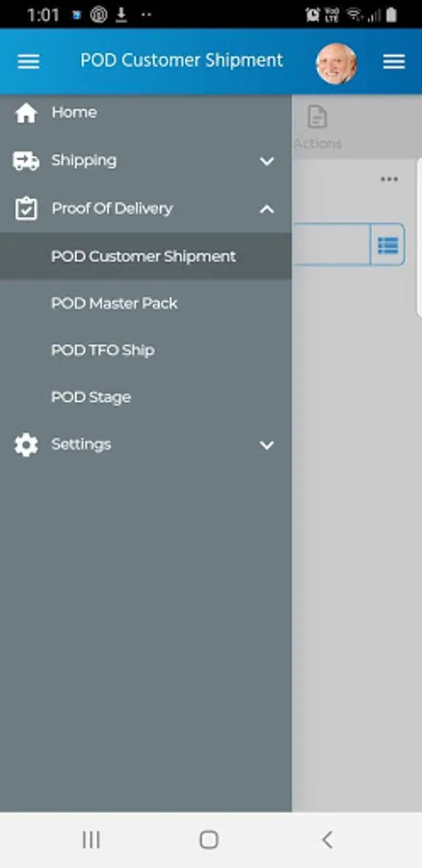Click the input field beside list icon
This screenshot has width=422, height=868.
click(330, 245)
